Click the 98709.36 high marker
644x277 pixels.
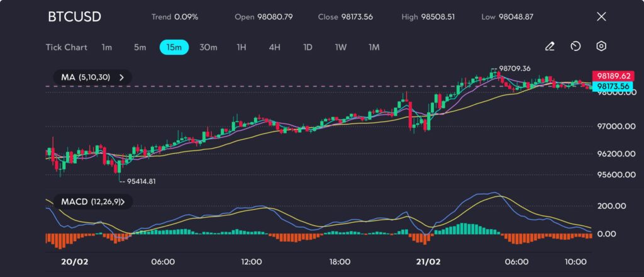coord(514,68)
